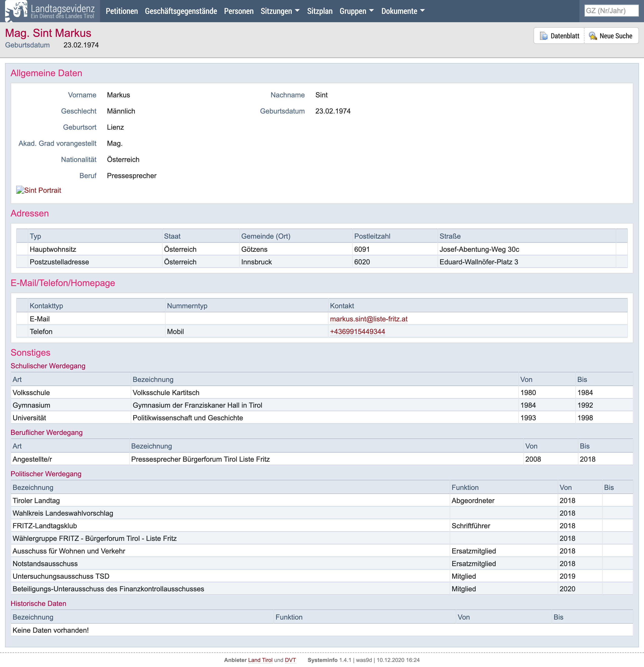Image resolution: width=644 pixels, height=667 pixels.
Task: Expand the Gruppen dropdown menu
Action: [x=356, y=11]
